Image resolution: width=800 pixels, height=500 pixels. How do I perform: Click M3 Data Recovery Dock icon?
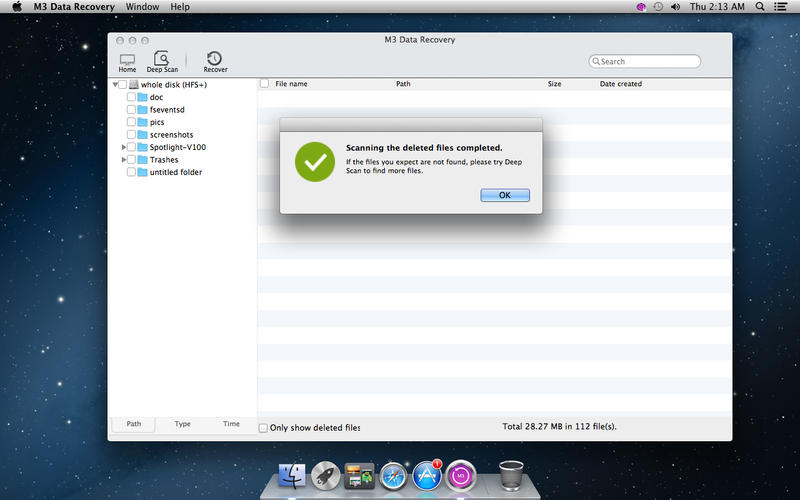pyautogui.click(x=461, y=476)
